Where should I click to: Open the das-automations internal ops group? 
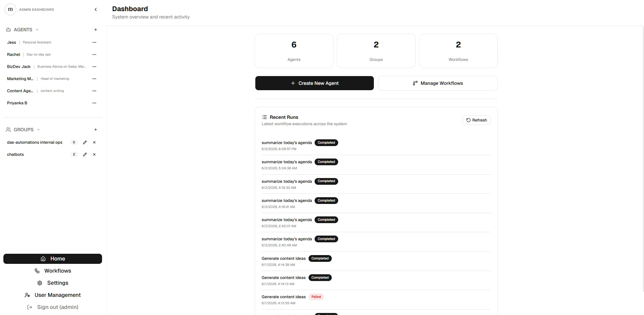point(35,142)
